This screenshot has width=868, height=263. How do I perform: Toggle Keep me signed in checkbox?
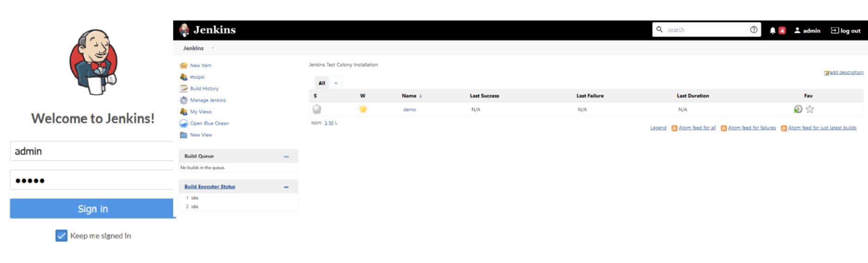pos(61,236)
